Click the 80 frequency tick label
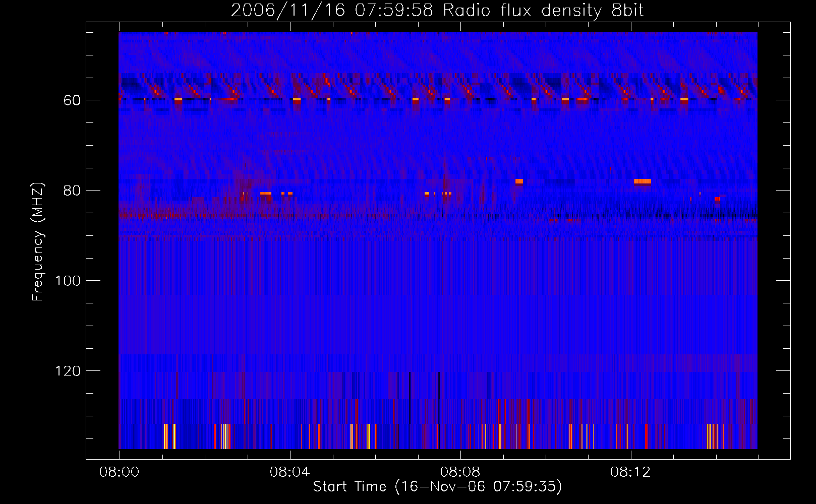 click(x=72, y=191)
